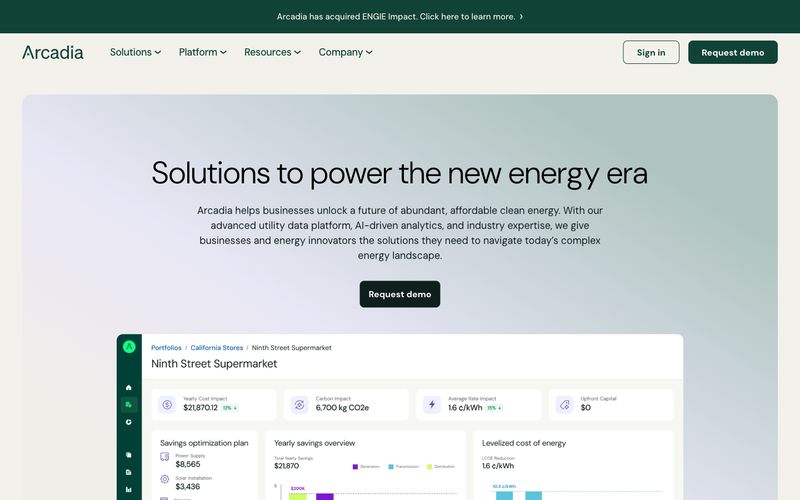Screen dimensions: 800x500
Task: Click the circular chart icon in dashboard sidebar
Action: [129, 422]
